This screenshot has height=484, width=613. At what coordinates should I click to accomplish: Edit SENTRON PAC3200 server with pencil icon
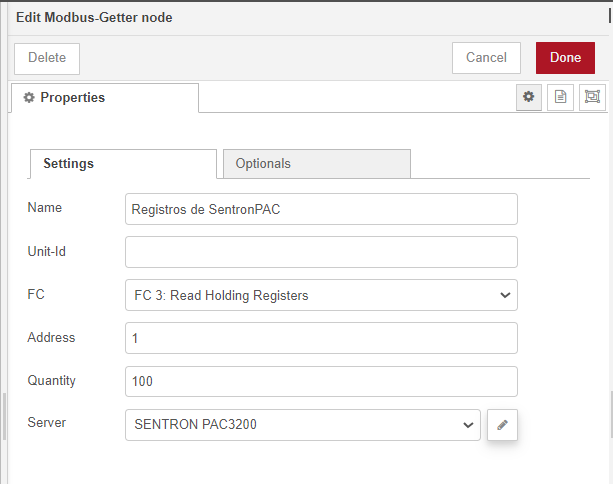[x=502, y=425]
